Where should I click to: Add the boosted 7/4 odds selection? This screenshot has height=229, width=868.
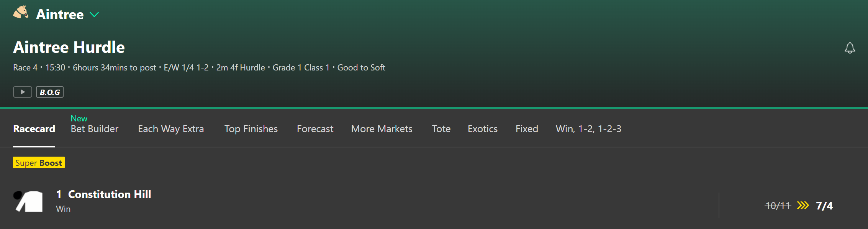799,206
